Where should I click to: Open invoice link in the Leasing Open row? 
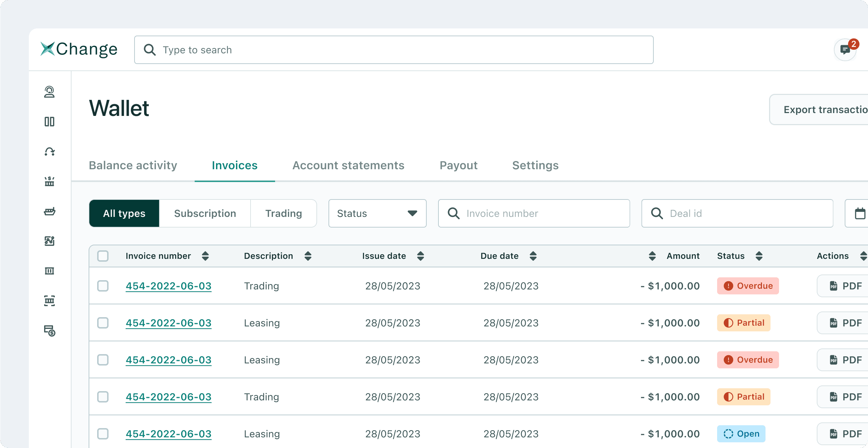tap(168, 434)
